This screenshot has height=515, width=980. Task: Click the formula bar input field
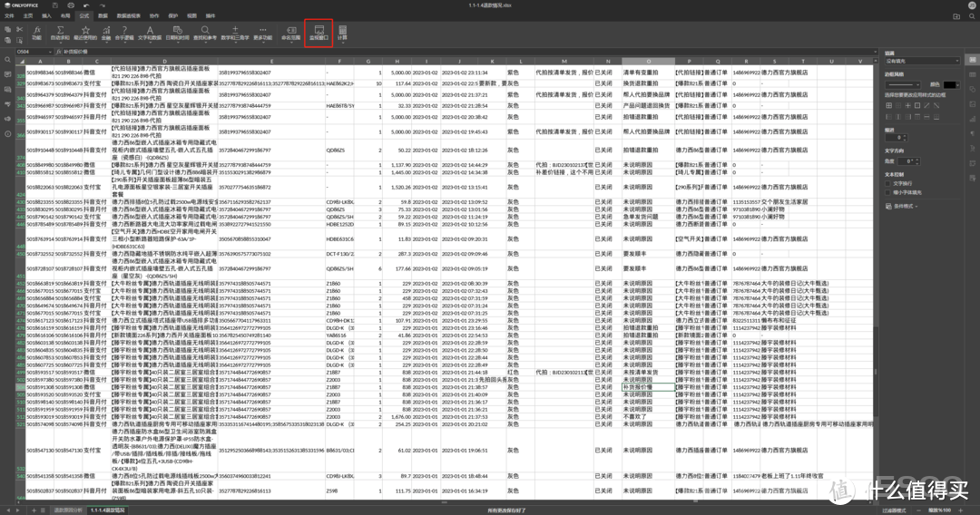469,52
